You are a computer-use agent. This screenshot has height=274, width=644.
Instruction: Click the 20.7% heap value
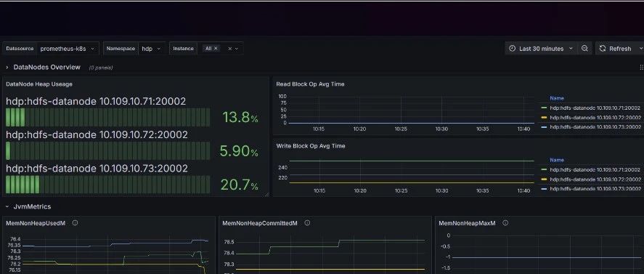point(240,185)
